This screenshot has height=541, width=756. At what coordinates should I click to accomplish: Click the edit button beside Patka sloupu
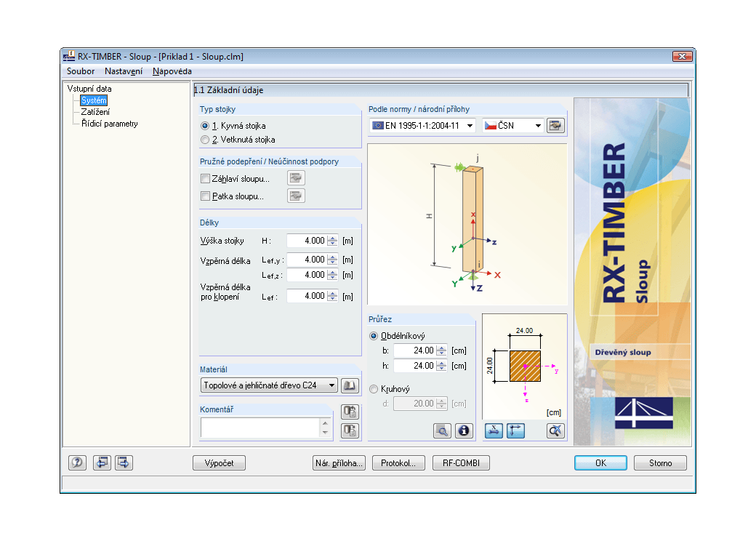(296, 196)
